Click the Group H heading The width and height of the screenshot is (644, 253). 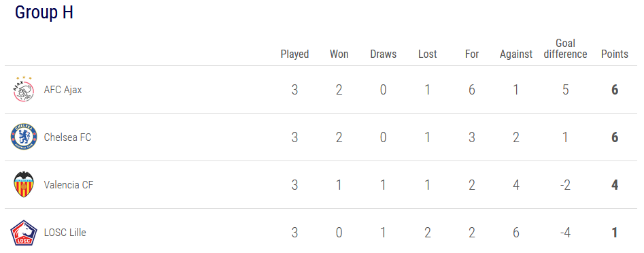[x=44, y=12]
